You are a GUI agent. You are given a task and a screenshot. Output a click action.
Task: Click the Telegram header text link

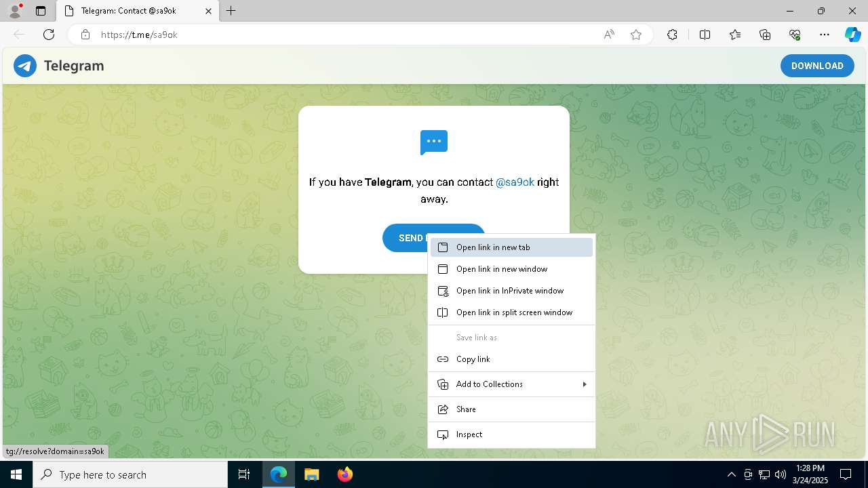(x=74, y=66)
